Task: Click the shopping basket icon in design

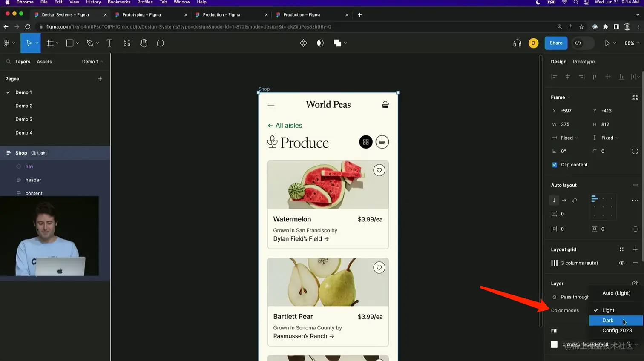Action: pos(385,104)
